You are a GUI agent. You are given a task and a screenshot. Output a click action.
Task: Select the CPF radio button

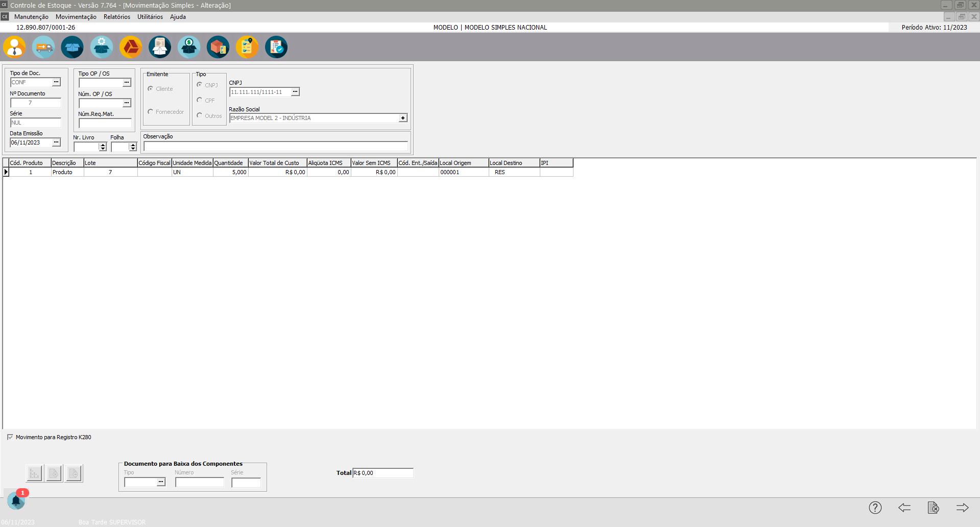coord(200,101)
